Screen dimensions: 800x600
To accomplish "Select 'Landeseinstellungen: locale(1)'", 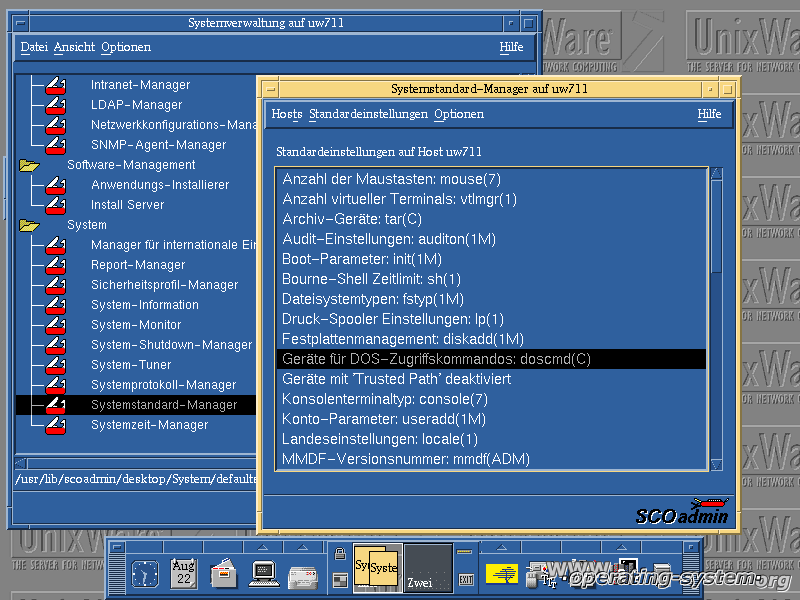I will pyautogui.click(x=491, y=439).
